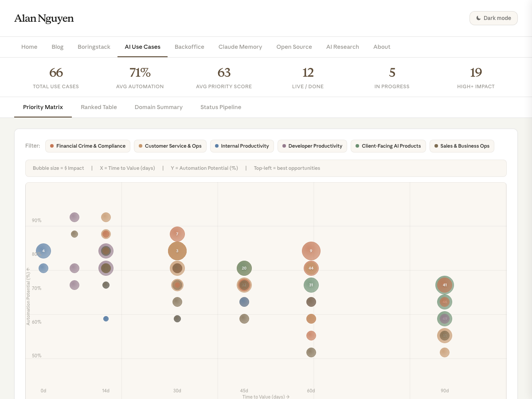Select the Priority Matrix tab
Viewport: 532px width, 399px height.
[43, 107]
